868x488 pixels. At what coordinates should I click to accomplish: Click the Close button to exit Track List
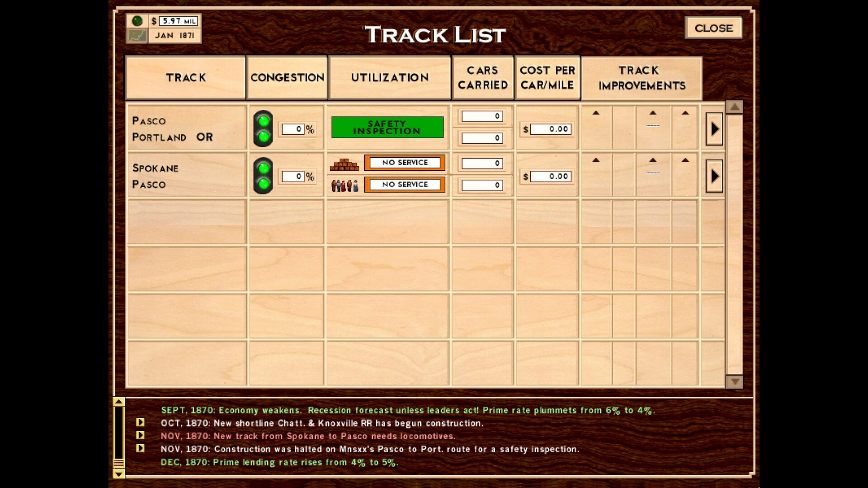tap(713, 28)
